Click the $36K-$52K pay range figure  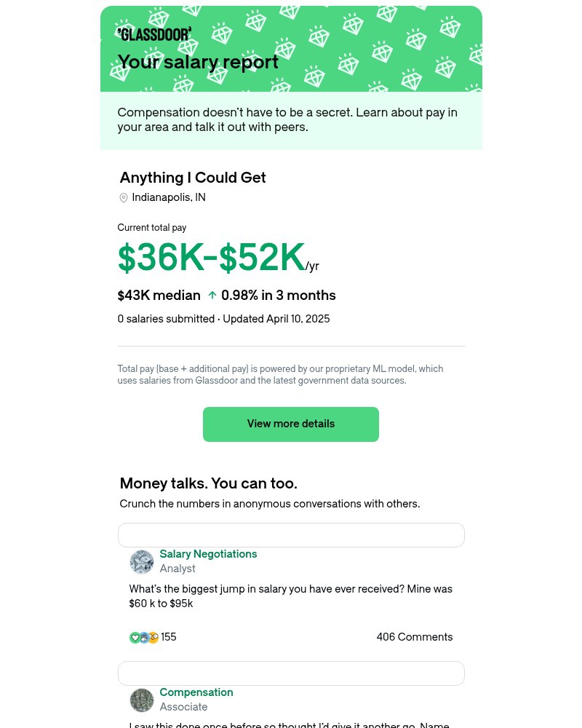(x=212, y=258)
